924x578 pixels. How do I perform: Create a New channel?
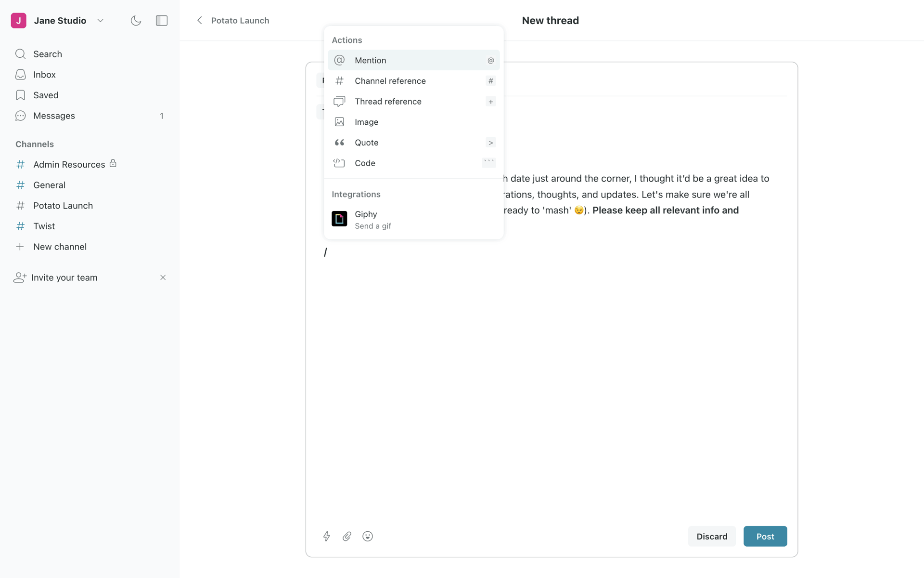90,247
